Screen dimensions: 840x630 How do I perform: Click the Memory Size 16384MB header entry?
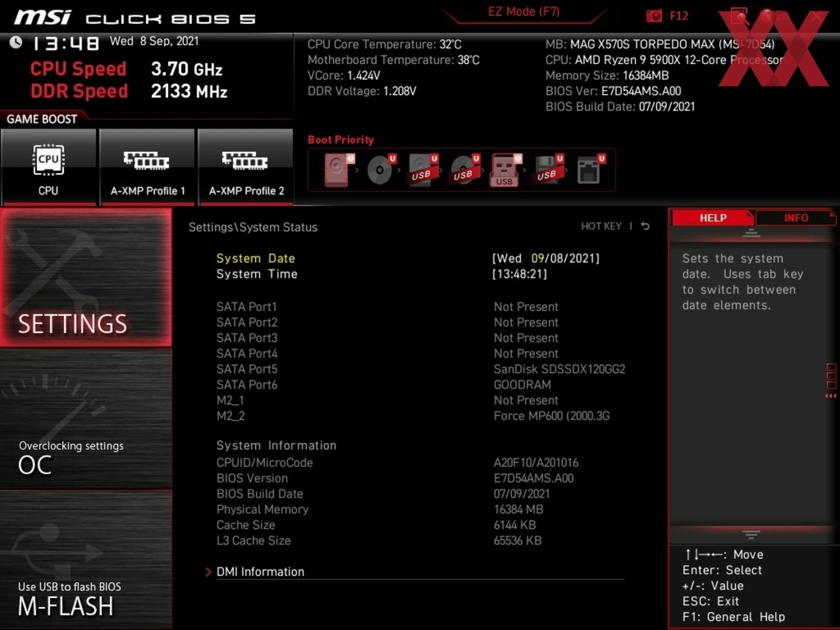tap(607, 75)
